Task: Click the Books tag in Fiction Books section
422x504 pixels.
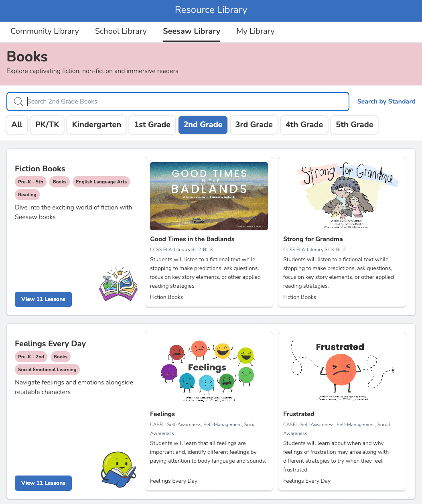Action: pyautogui.click(x=59, y=182)
